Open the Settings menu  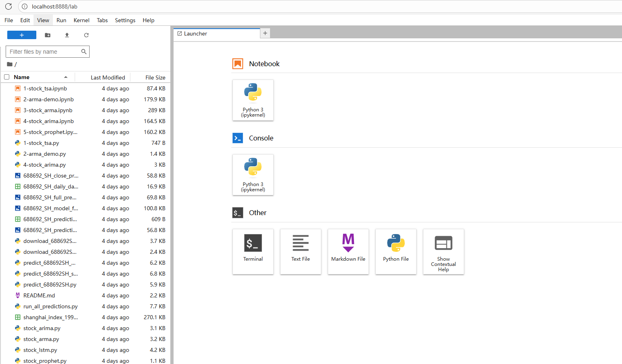click(125, 20)
